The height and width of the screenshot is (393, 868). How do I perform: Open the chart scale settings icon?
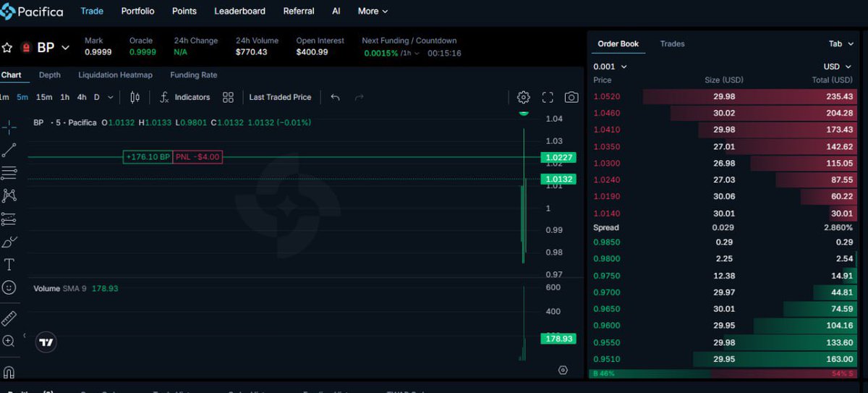(563, 370)
